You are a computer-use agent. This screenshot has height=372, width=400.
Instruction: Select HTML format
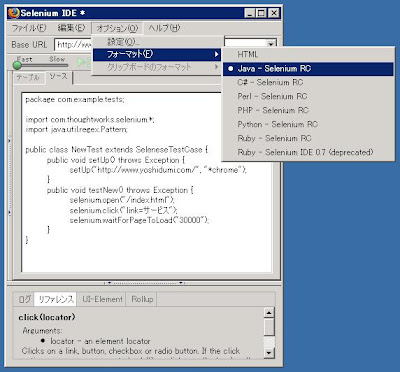click(308, 55)
